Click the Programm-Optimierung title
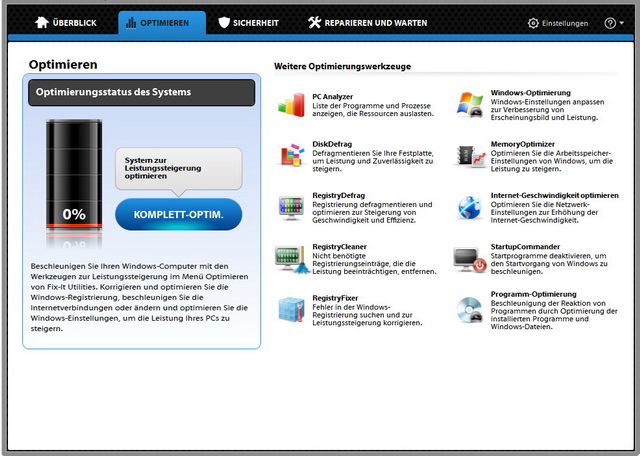The width and height of the screenshot is (640, 456). [x=533, y=294]
